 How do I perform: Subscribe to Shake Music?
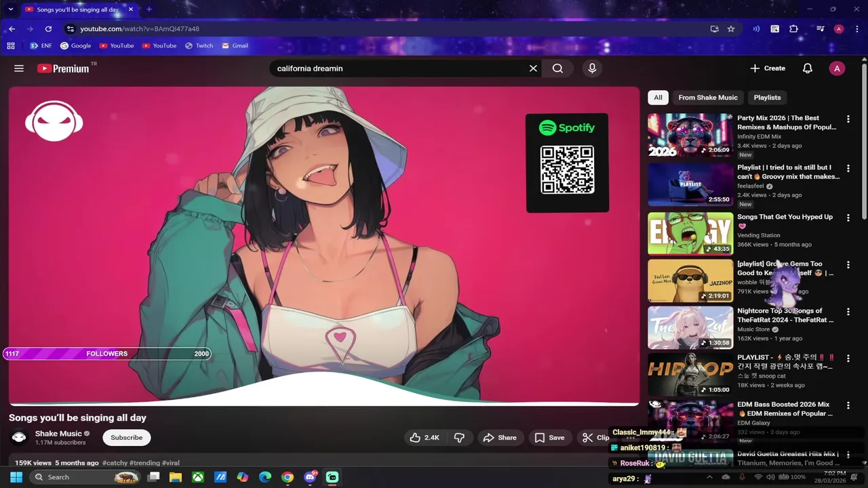click(x=127, y=438)
